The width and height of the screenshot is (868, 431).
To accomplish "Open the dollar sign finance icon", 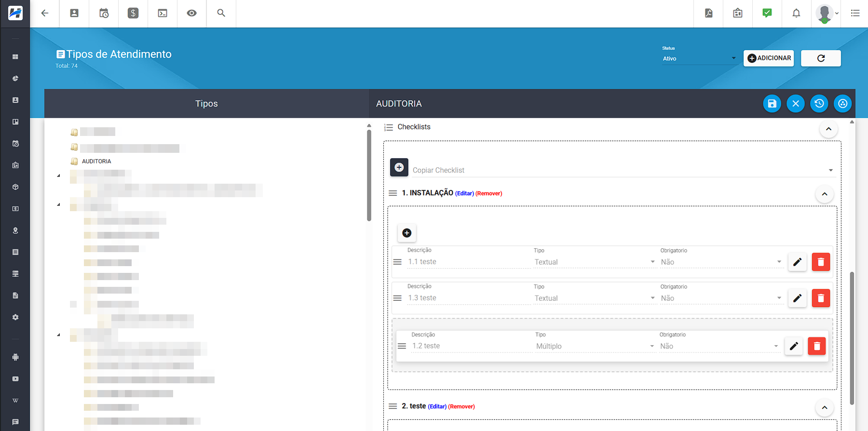I will click(x=133, y=13).
